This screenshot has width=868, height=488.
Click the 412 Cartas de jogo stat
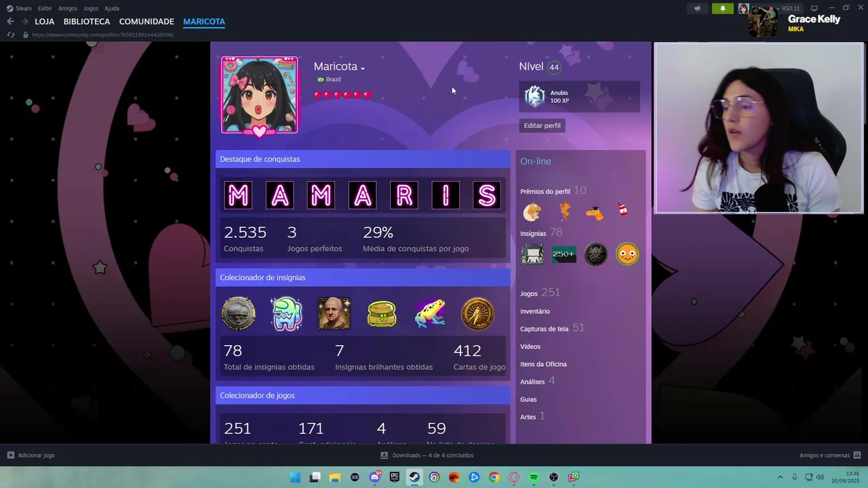479,357
